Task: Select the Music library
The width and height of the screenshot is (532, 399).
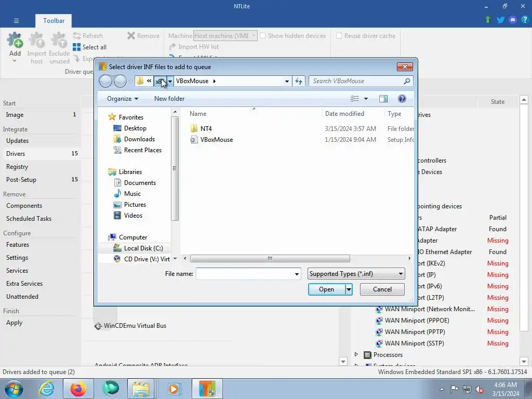Action: point(132,194)
